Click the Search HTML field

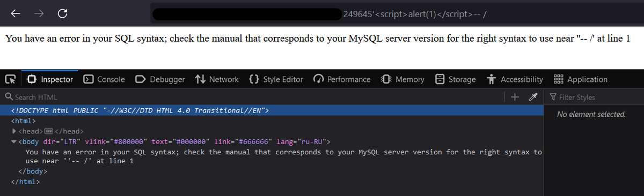coord(252,97)
